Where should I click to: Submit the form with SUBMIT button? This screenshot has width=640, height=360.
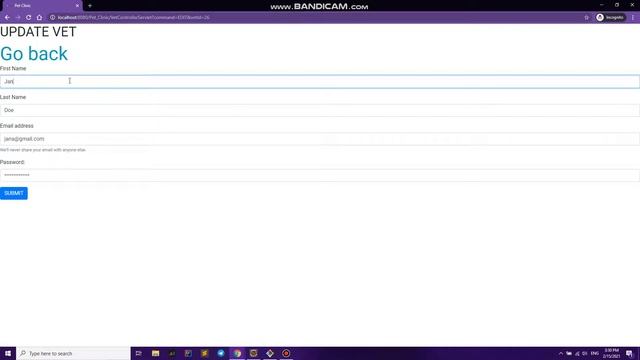pyautogui.click(x=14, y=193)
